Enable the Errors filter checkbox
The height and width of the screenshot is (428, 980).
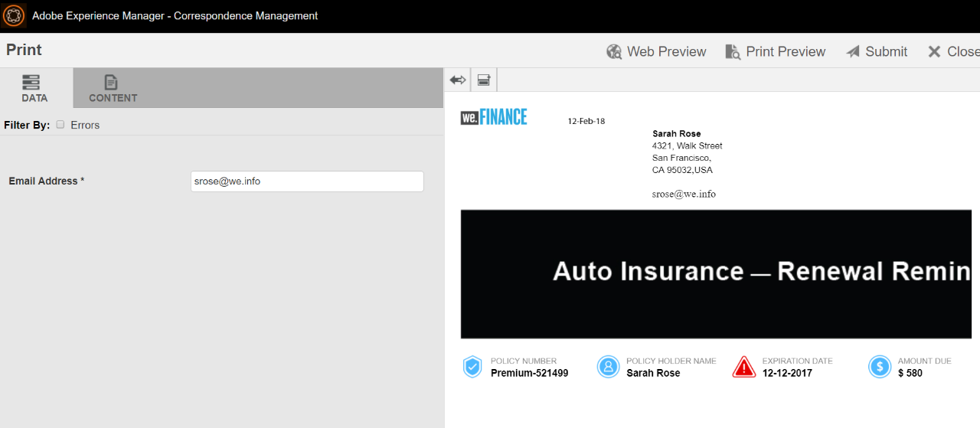click(60, 125)
